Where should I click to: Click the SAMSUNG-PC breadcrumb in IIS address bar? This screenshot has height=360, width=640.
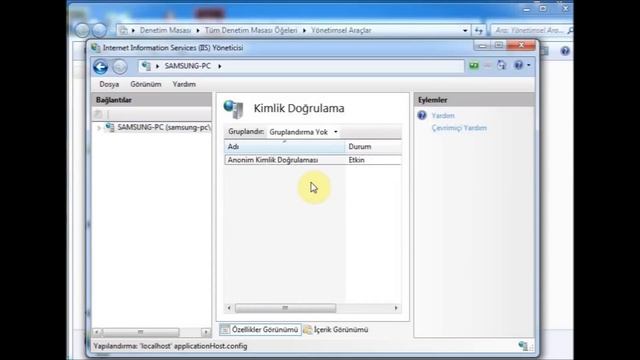(x=188, y=66)
